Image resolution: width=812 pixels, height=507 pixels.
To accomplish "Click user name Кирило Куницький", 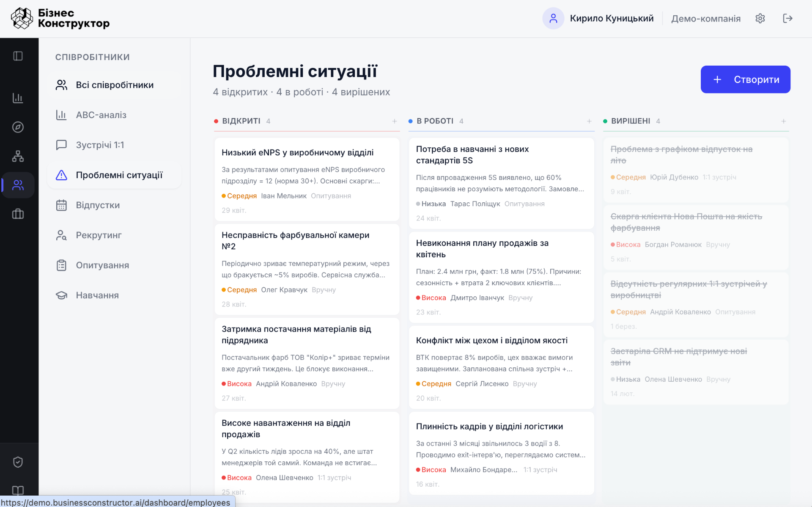I will coord(612,18).
